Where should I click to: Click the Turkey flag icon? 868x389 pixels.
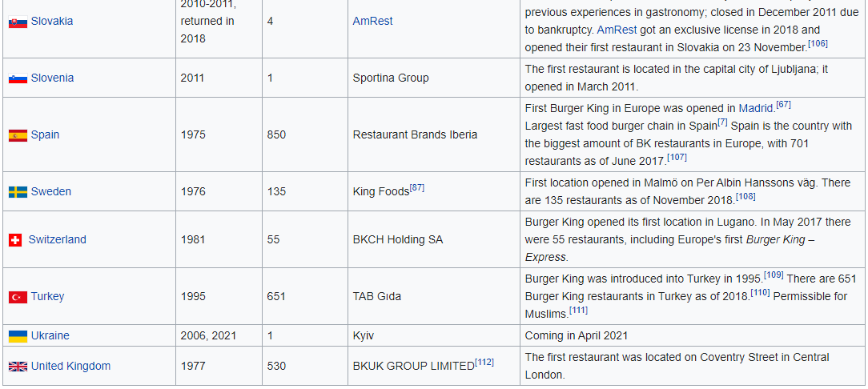coord(18,297)
